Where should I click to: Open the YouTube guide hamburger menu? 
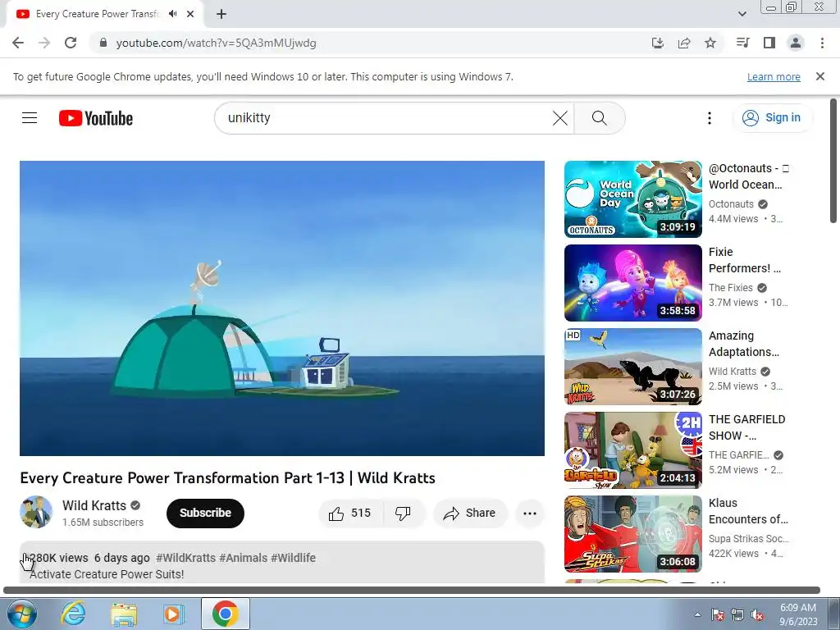pyautogui.click(x=30, y=118)
